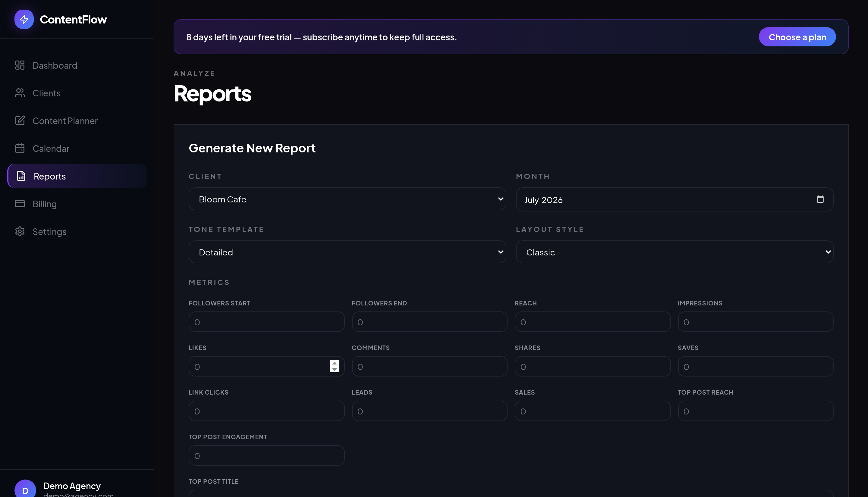Click the Likes input field
Screen dimensions: 868x497
click(x=266, y=366)
